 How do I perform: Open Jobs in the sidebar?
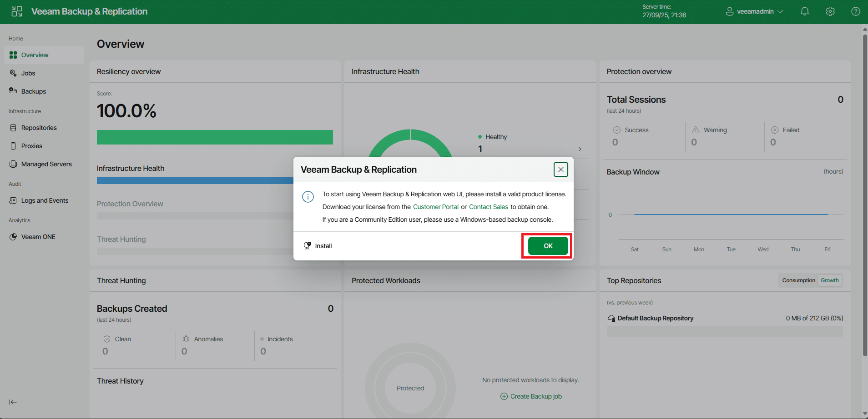(x=28, y=73)
